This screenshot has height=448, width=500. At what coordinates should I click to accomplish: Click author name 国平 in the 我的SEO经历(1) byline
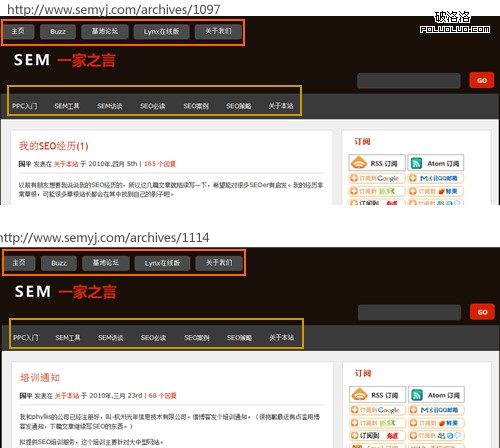(x=25, y=164)
